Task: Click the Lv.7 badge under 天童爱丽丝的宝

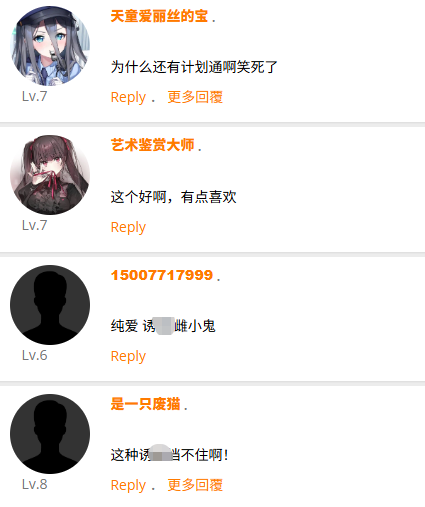Action: 35,96
